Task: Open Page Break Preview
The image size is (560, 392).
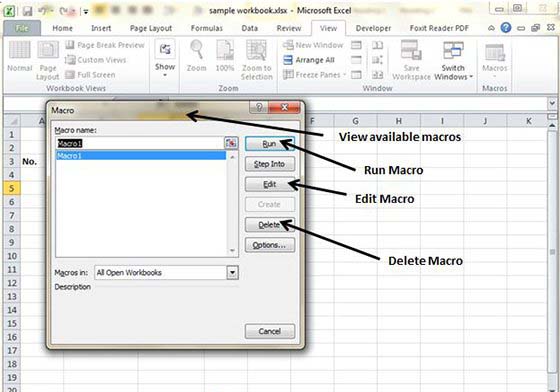Action: 105,45
